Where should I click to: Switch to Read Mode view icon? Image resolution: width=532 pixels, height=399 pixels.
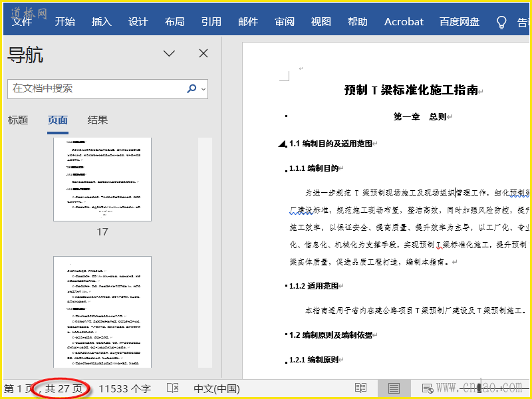[x=360, y=388]
